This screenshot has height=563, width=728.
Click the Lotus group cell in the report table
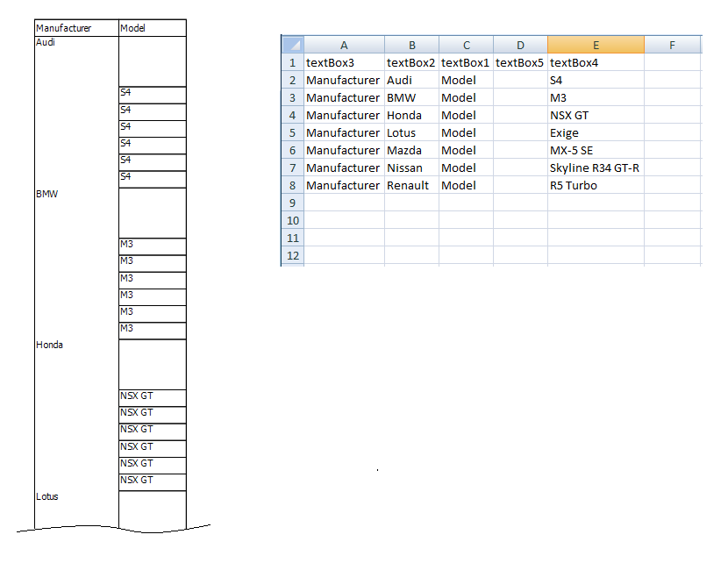76,510
